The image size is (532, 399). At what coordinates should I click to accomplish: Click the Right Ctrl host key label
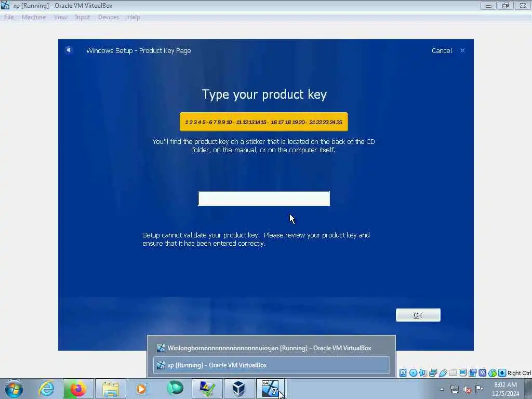click(519, 373)
